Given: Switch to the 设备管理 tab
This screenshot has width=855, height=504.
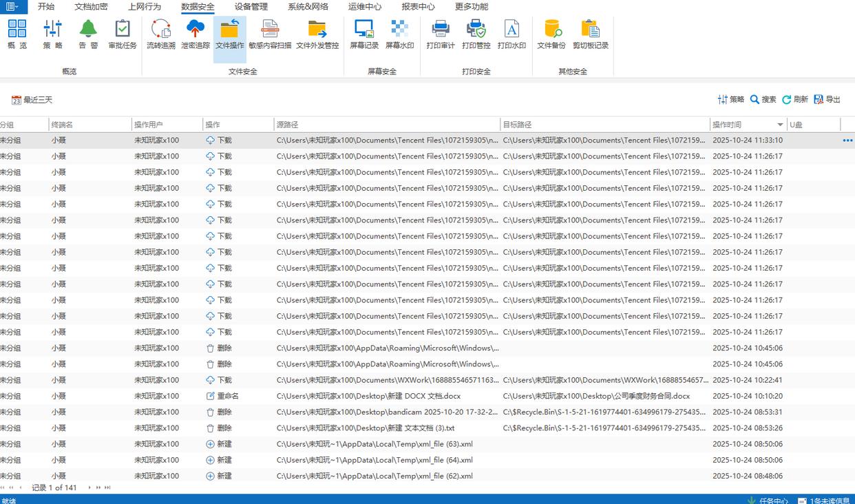Looking at the screenshot, I should tap(251, 7).
